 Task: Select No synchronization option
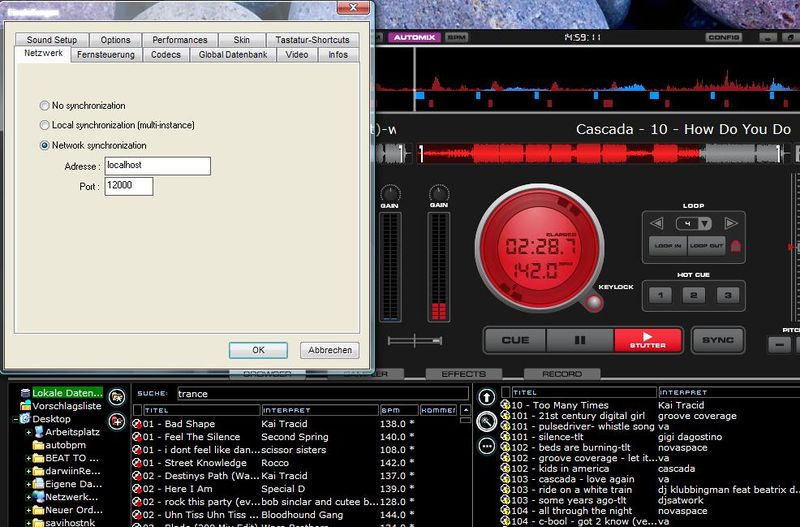pyautogui.click(x=44, y=105)
